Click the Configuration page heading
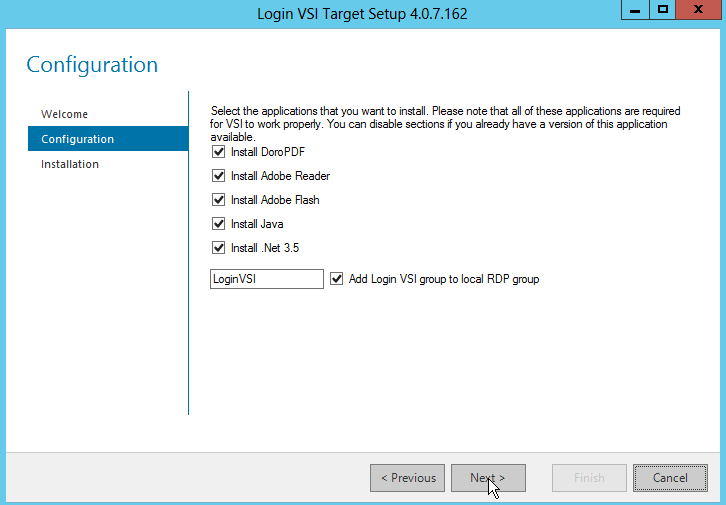Screen dimensions: 726x505 (x=92, y=64)
